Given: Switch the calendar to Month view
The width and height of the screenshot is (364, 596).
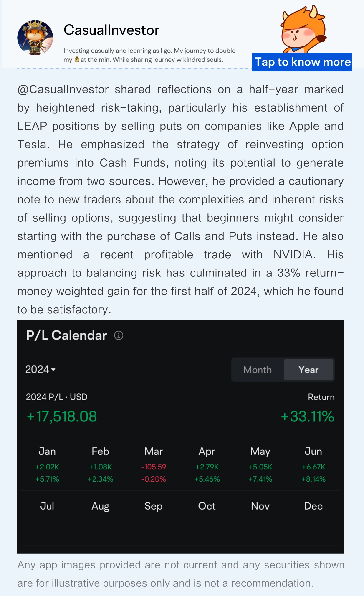Looking at the screenshot, I should tap(258, 370).
